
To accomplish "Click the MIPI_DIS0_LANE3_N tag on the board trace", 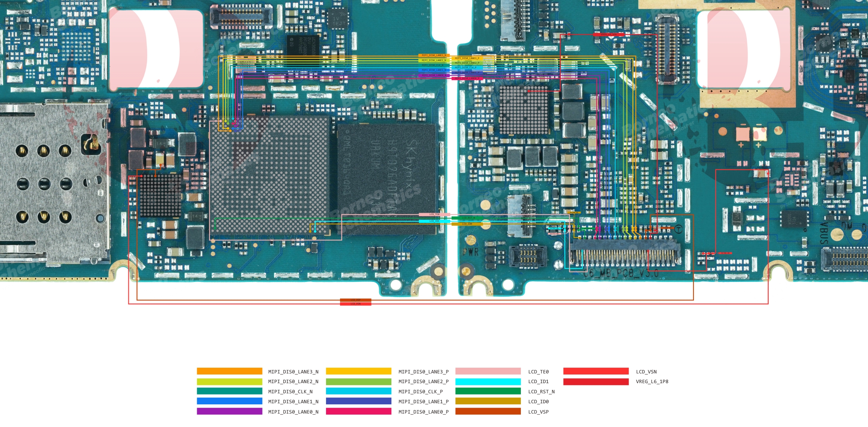I will pos(434,56).
